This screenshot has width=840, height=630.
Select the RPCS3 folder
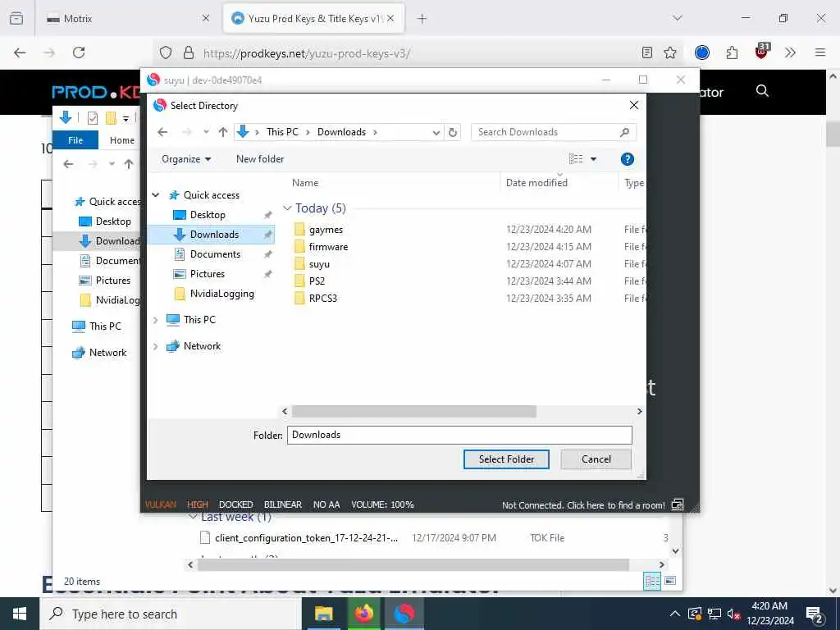pyautogui.click(x=322, y=299)
